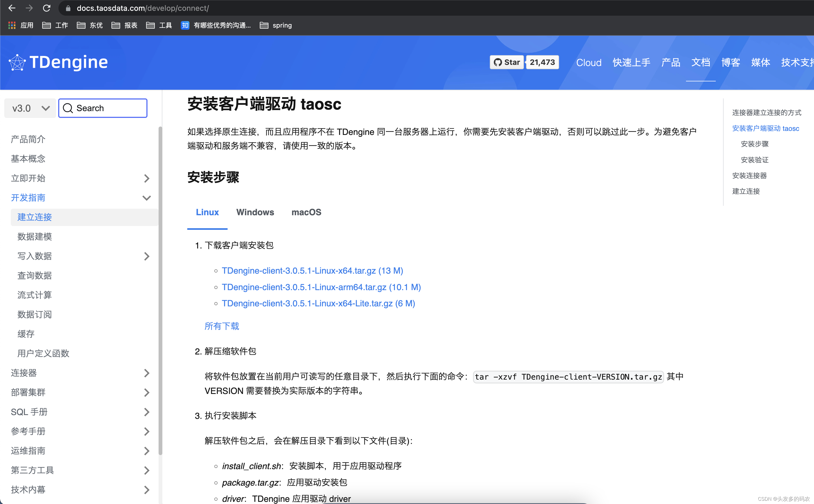Image resolution: width=814 pixels, height=504 pixels.
Task: Click the 安装客户端驱动 taosc heading
Action: point(264,104)
